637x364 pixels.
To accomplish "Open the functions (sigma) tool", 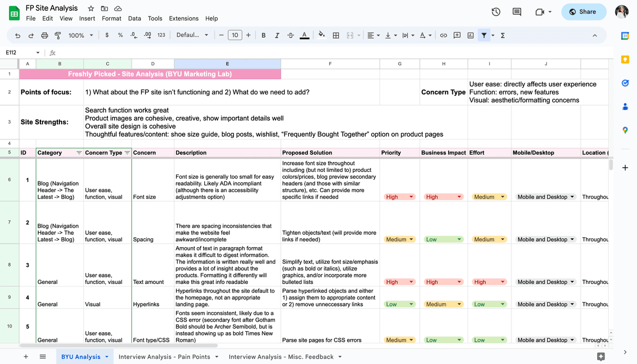I will 502,35.
